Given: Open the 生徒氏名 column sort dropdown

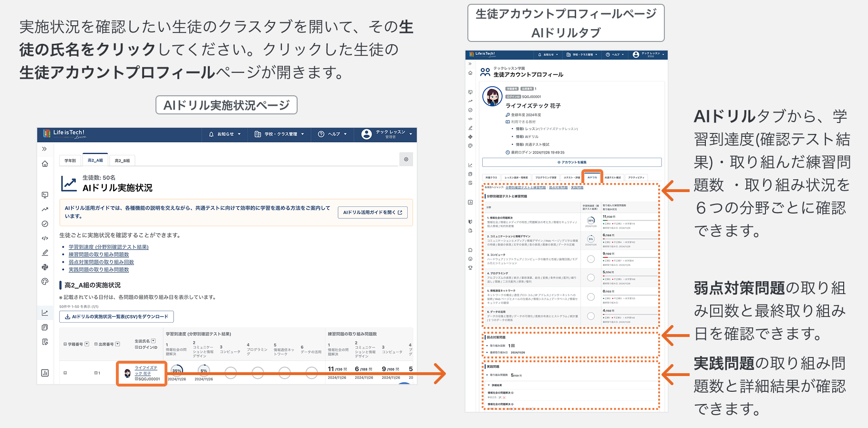Looking at the screenshot, I should 153,341.
